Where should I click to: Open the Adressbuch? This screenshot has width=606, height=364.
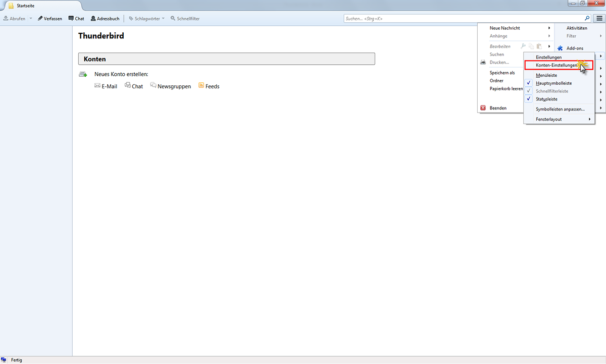click(x=105, y=19)
